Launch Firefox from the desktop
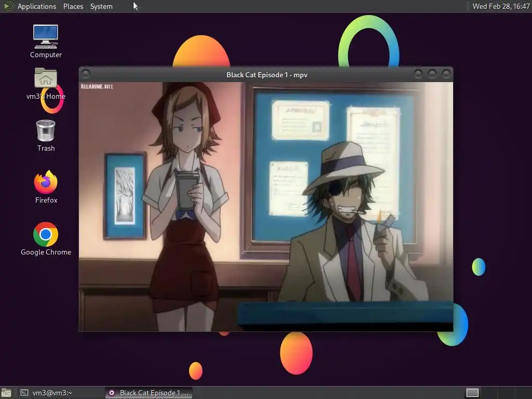Image resolution: width=532 pixels, height=399 pixels. click(46, 187)
